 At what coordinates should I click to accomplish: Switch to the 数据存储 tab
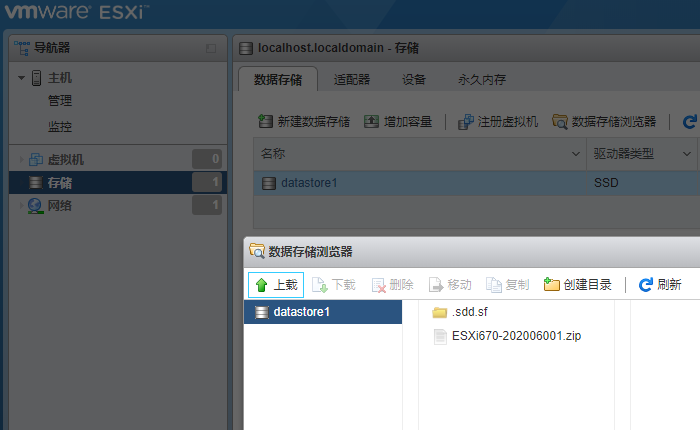click(278, 79)
